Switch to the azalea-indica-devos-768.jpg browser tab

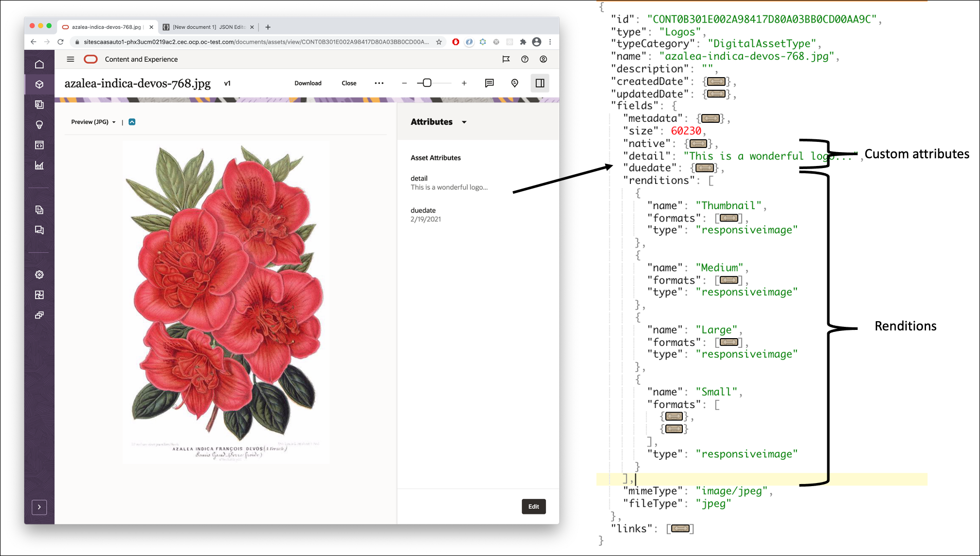click(107, 27)
